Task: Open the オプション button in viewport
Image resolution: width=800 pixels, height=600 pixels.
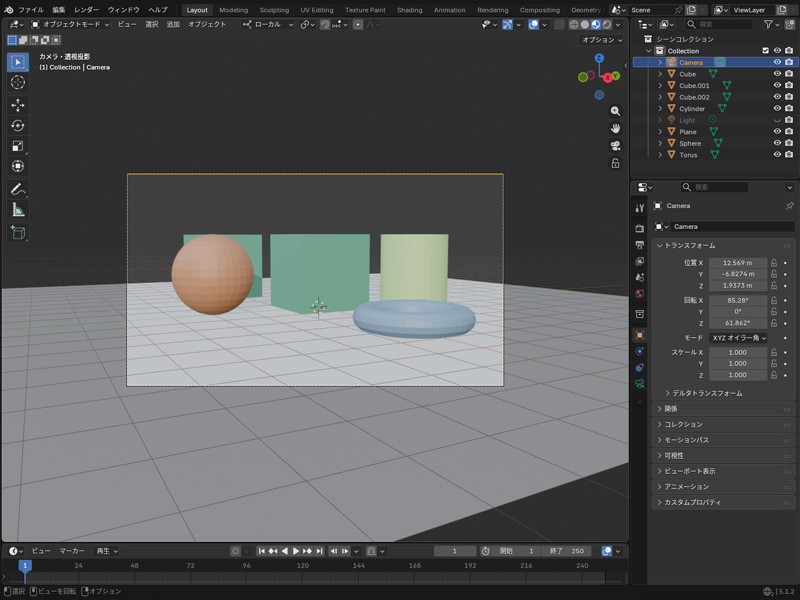Action: (602, 40)
